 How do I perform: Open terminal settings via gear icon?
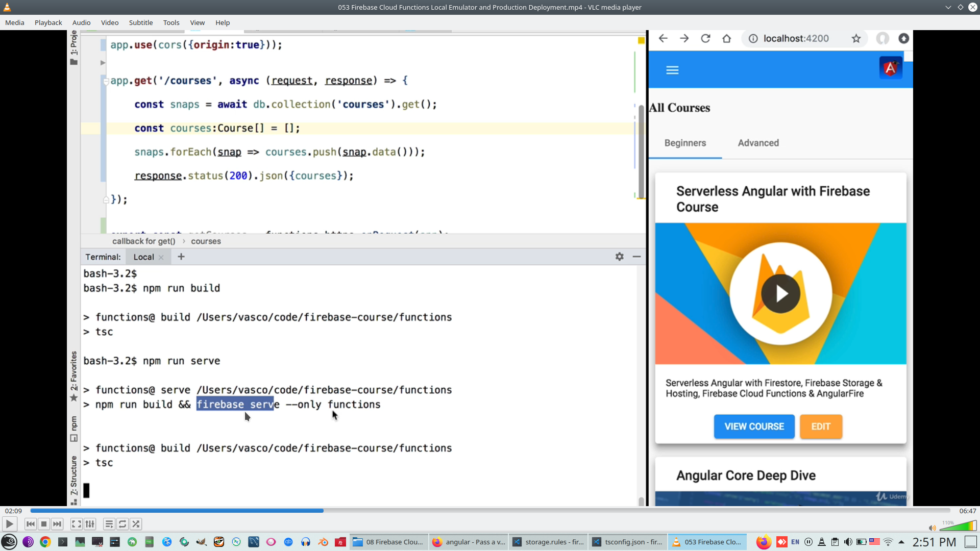619,257
